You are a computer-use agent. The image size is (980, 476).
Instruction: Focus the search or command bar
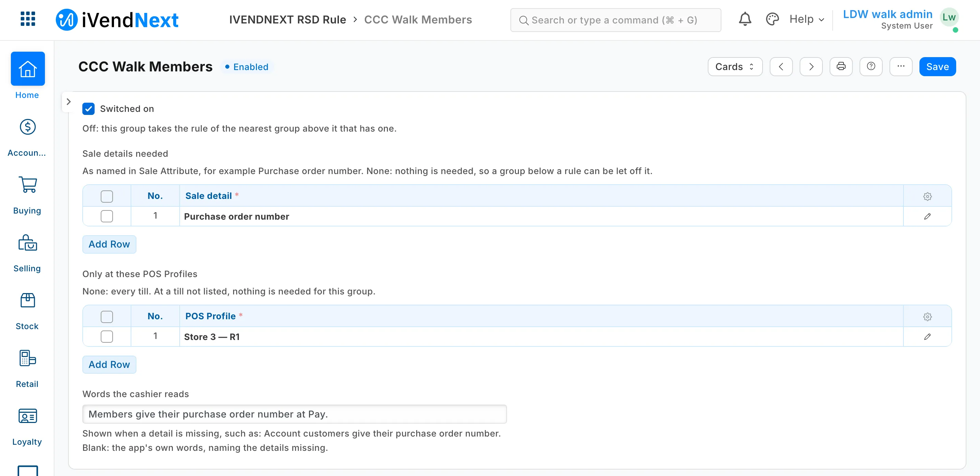click(615, 20)
